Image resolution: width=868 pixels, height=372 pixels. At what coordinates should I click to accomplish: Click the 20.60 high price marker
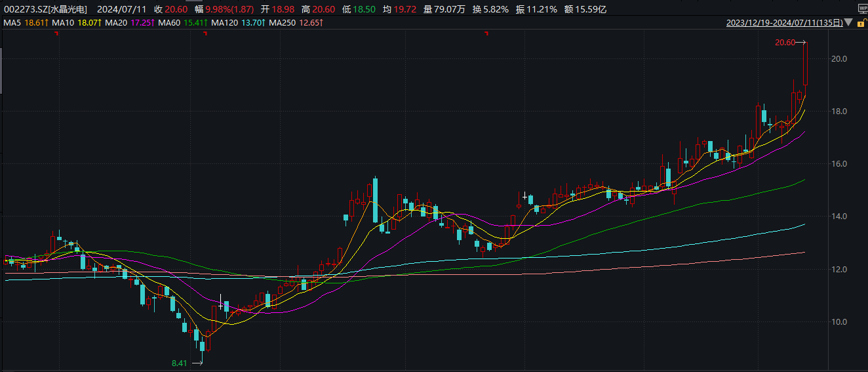(785, 43)
